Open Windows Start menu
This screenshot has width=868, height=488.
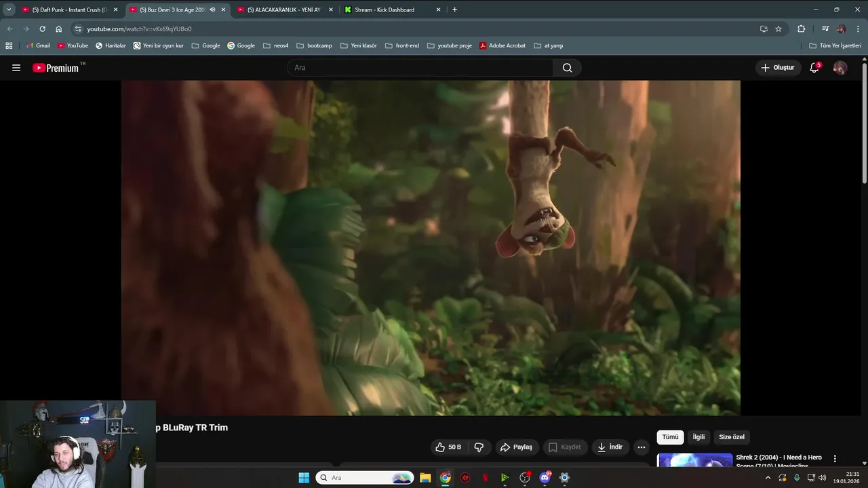tap(304, 478)
